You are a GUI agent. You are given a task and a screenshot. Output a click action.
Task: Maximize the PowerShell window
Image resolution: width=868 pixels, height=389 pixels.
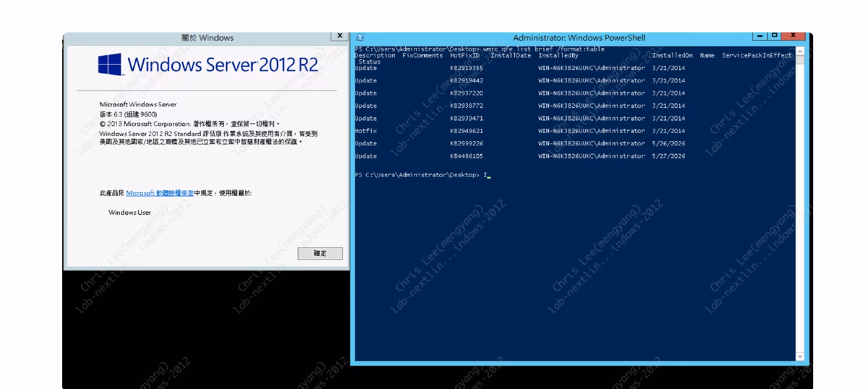point(774,35)
